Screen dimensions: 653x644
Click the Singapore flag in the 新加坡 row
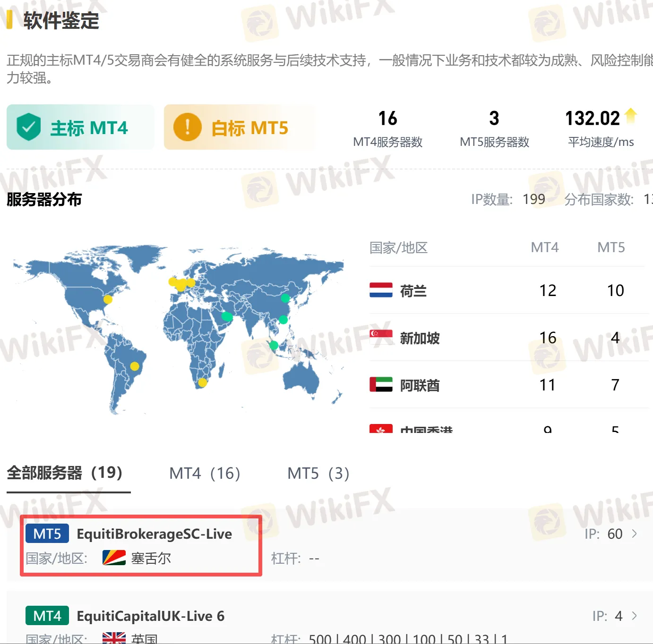(381, 337)
